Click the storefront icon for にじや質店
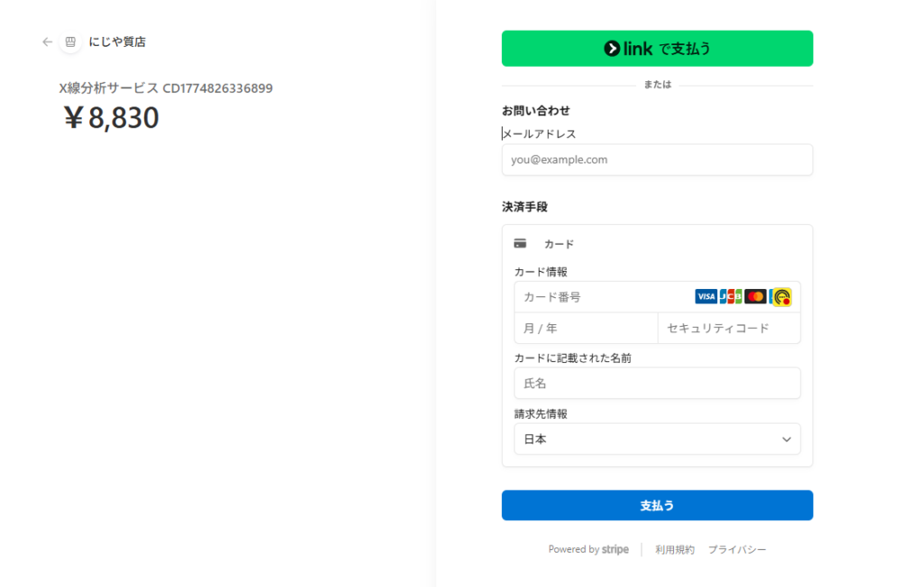 [x=70, y=42]
